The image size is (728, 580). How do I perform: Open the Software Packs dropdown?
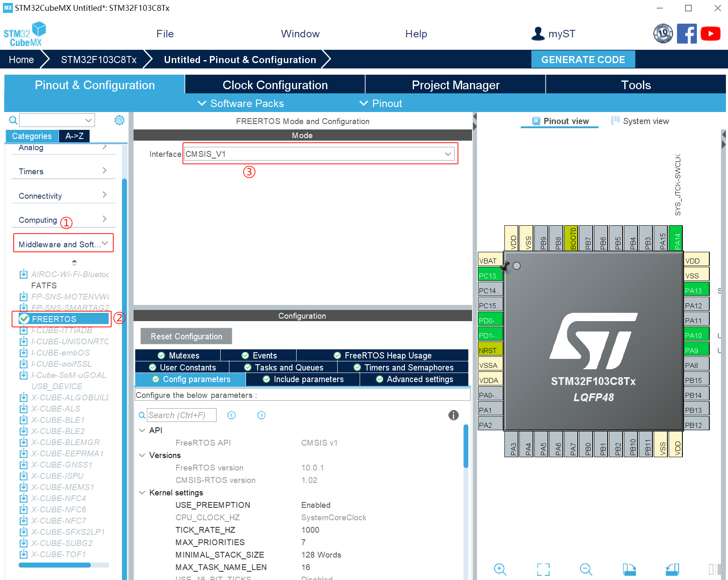pyautogui.click(x=241, y=103)
